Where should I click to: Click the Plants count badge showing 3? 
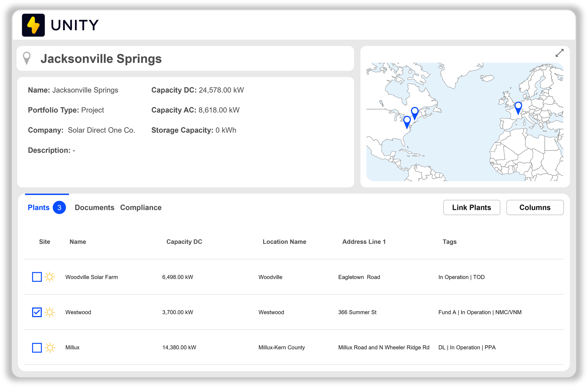tap(59, 207)
